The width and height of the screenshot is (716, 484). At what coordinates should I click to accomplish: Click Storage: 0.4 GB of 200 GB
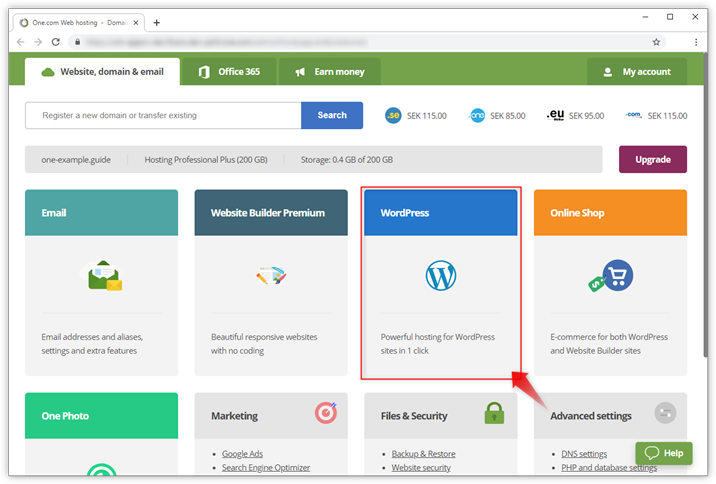347,160
